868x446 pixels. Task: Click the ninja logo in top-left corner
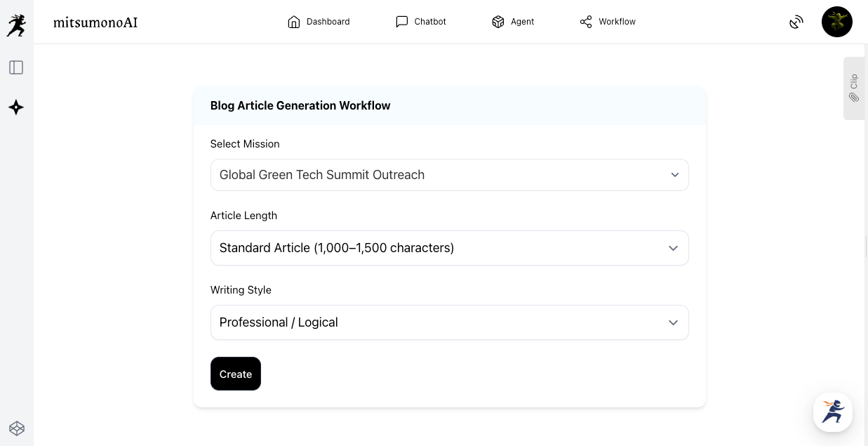point(16,25)
